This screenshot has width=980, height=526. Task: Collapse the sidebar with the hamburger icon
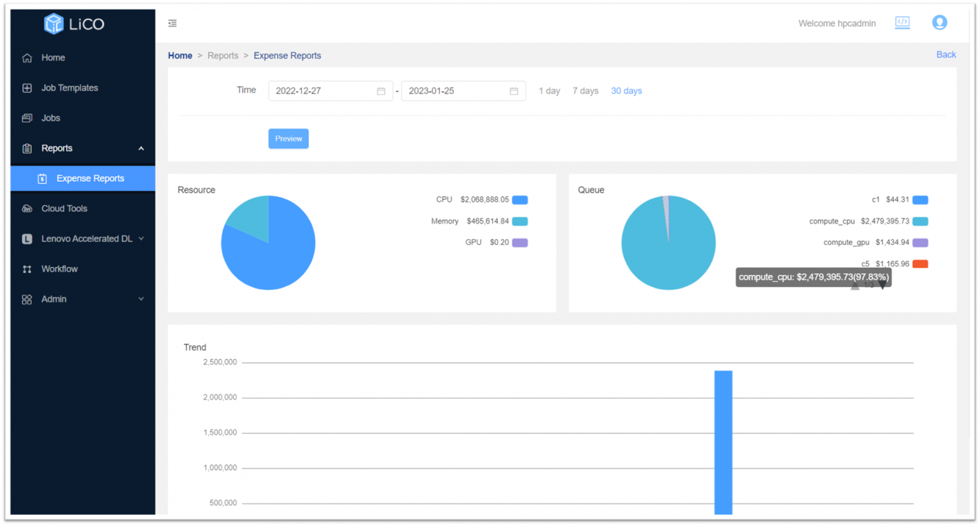(172, 23)
